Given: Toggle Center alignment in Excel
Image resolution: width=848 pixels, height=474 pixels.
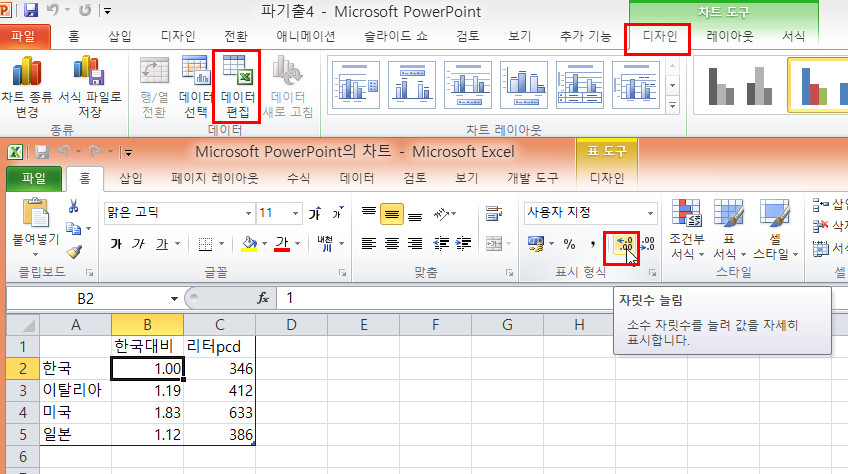Looking at the screenshot, I should pyautogui.click(x=392, y=244).
